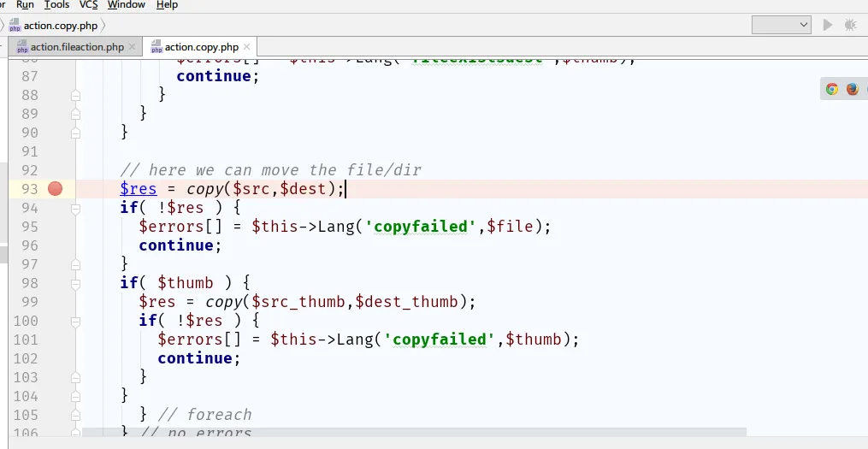Viewport: 868px width, 449px height.
Task: Open file in Chrome browser icon
Action: (x=831, y=89)
